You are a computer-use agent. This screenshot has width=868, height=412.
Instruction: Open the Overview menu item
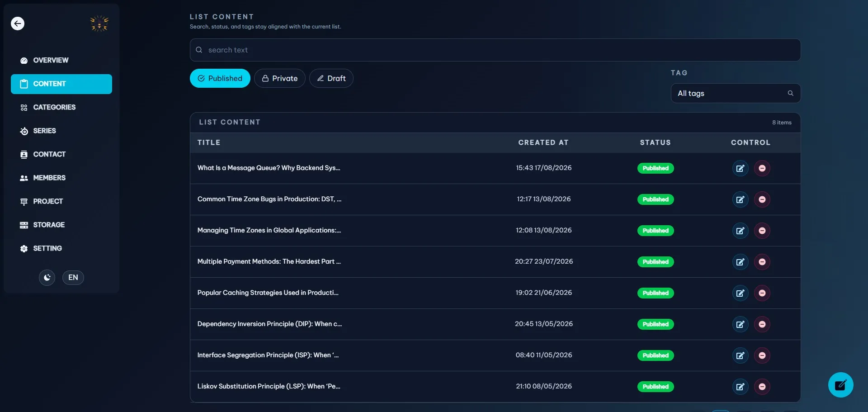(x=61, y=61)
